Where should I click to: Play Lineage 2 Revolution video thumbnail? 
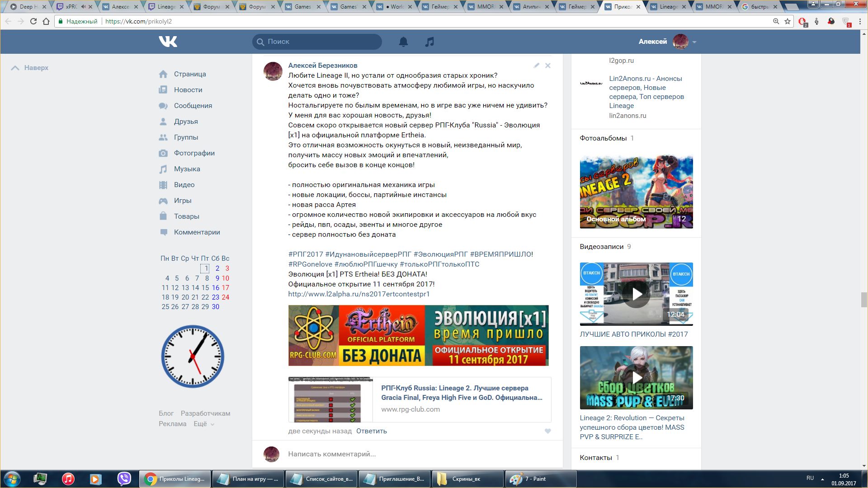tap(636, 378)
